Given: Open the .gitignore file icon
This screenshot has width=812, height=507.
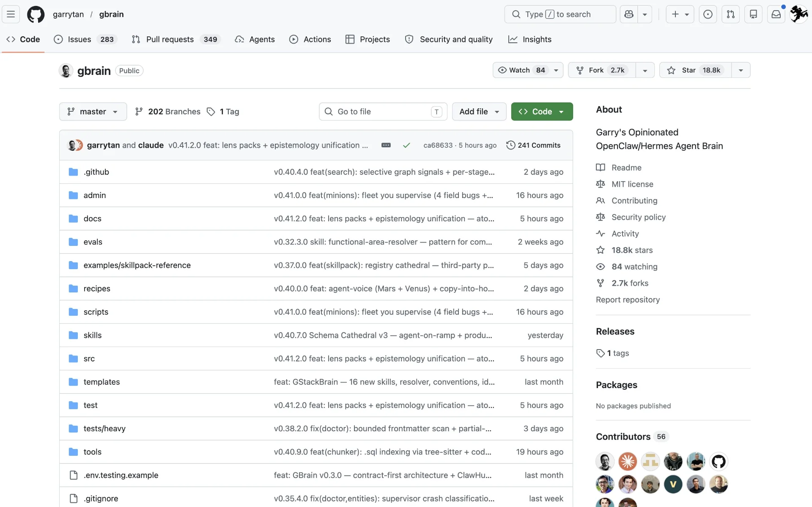Looking at the screenshot, I should click(73, 498).
